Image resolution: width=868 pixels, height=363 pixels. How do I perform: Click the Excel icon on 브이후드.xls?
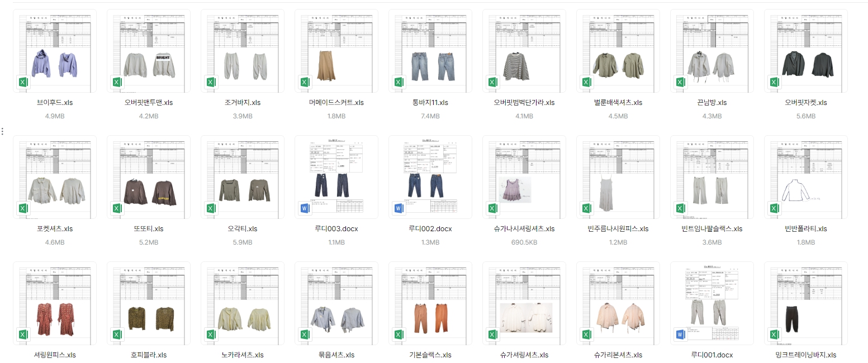tap(23, 83)
